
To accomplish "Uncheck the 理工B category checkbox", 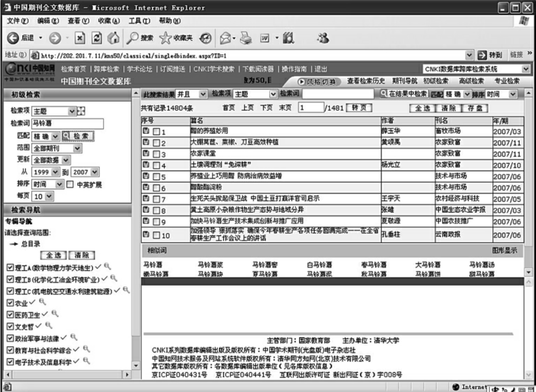I will pos(10,279).
